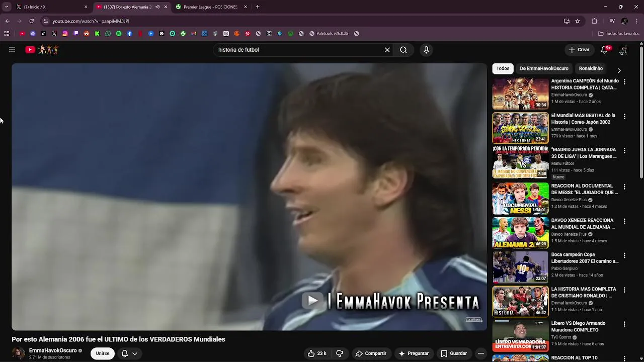Image resolution: width=644 pixels, height=362 pixels.
Task: Open the WhatsApp bookmark icon
Action: (x=108, y=34)
